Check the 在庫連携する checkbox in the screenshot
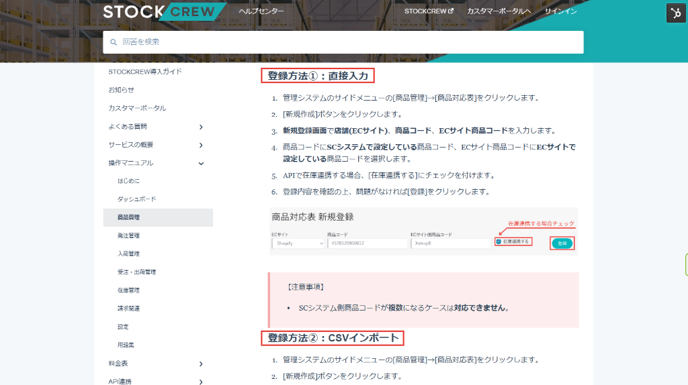Screen dimensions: 688x385 [498, 241]
